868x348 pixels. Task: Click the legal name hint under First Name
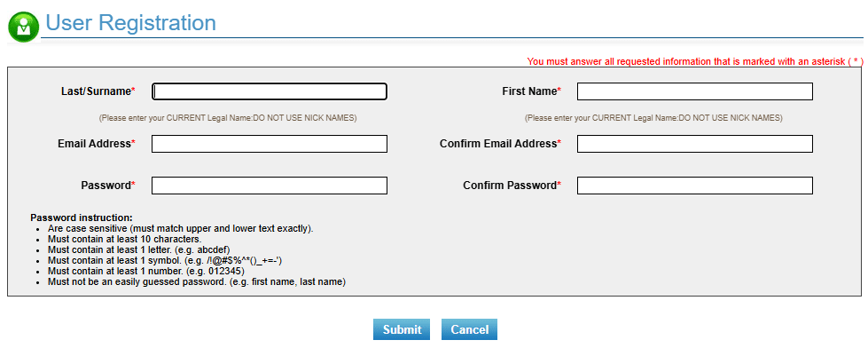coord(653,118)
